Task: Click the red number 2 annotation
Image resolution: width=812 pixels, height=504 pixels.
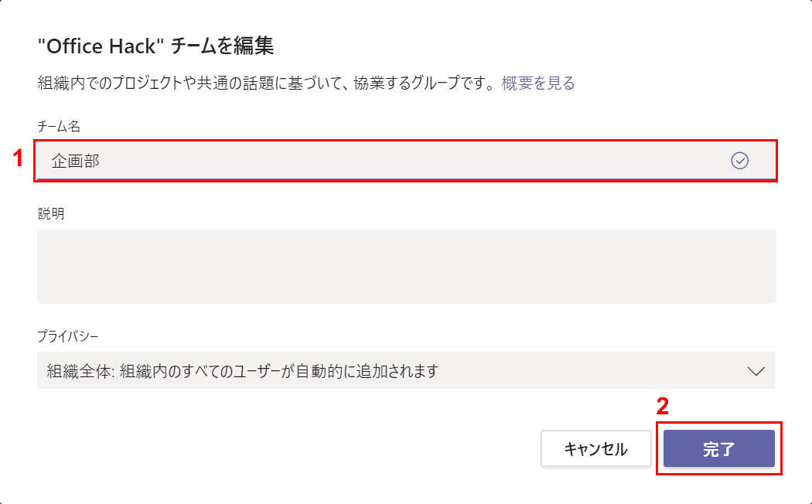Action: (662, 407)
